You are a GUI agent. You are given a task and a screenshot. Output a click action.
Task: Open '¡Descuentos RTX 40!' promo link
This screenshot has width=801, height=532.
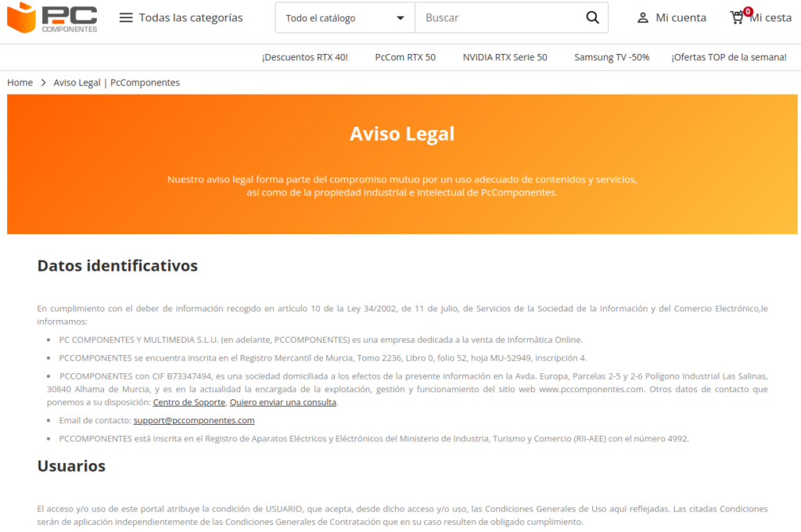point(305,57)
